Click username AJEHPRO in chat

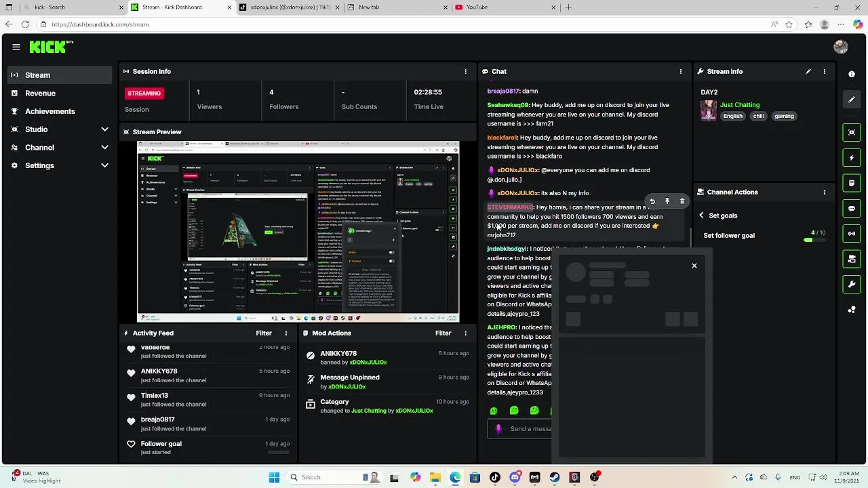501,327
